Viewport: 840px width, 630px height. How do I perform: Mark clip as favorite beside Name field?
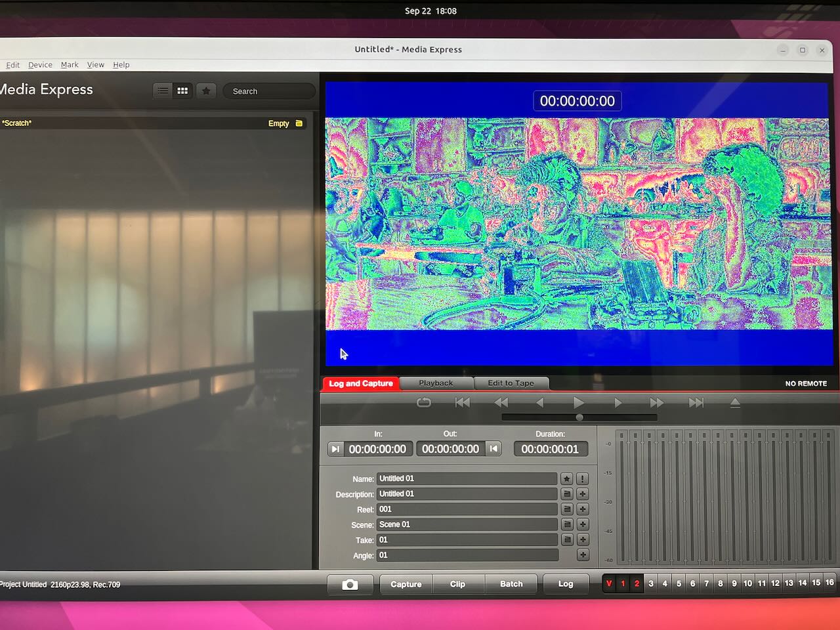(567, 478)
